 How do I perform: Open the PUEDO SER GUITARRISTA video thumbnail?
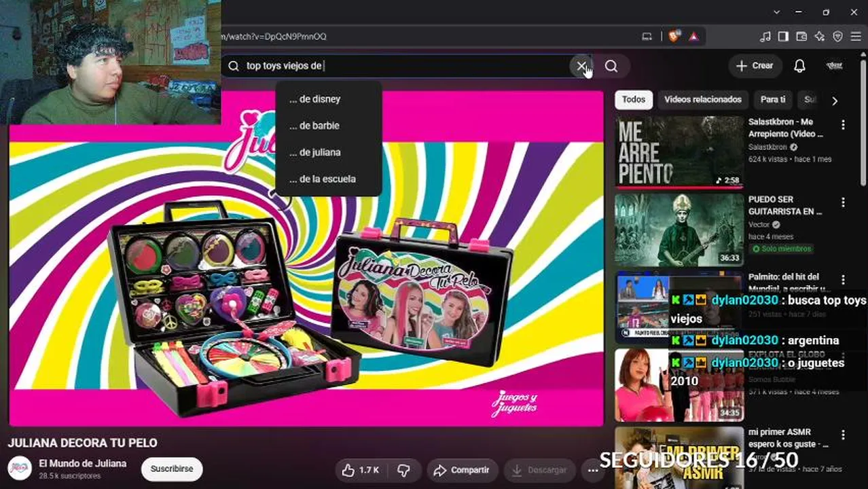pyautogui.click(x=679, y=230)
